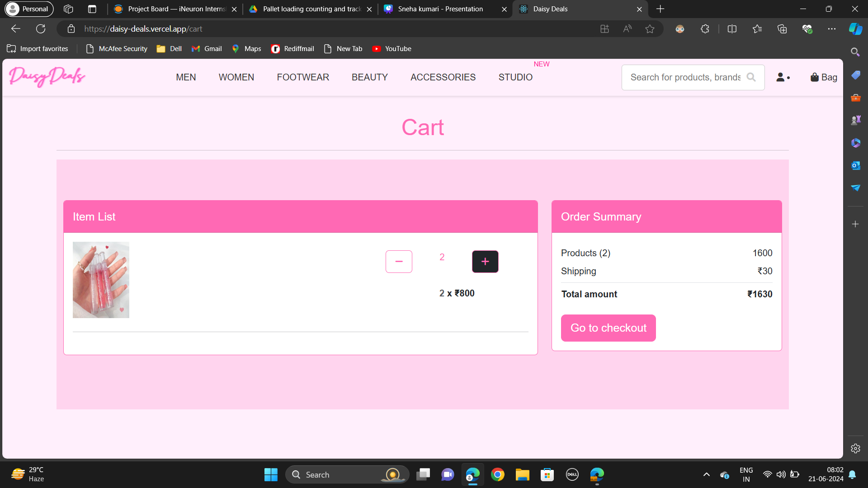Open the user account menu icon

click(783, 77)
